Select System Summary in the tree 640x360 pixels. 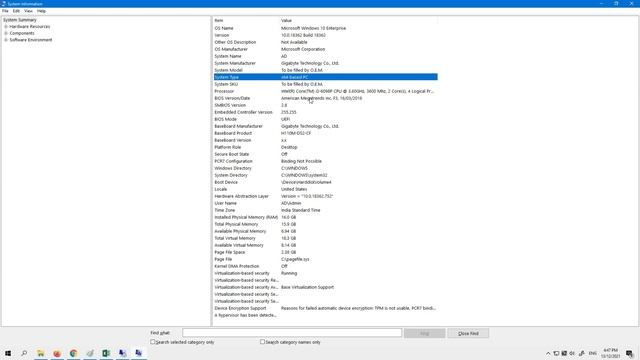pos(20,20)
